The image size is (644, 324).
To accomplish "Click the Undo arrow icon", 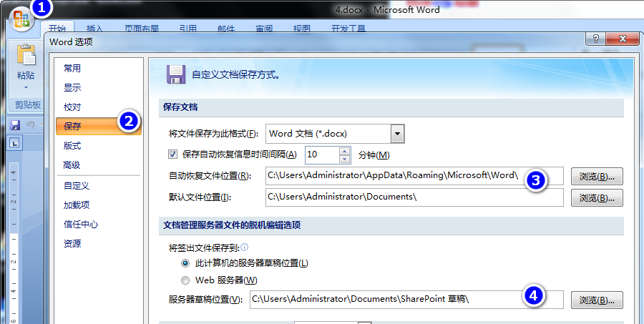I will pyautogui.click(x=30, y=125).
